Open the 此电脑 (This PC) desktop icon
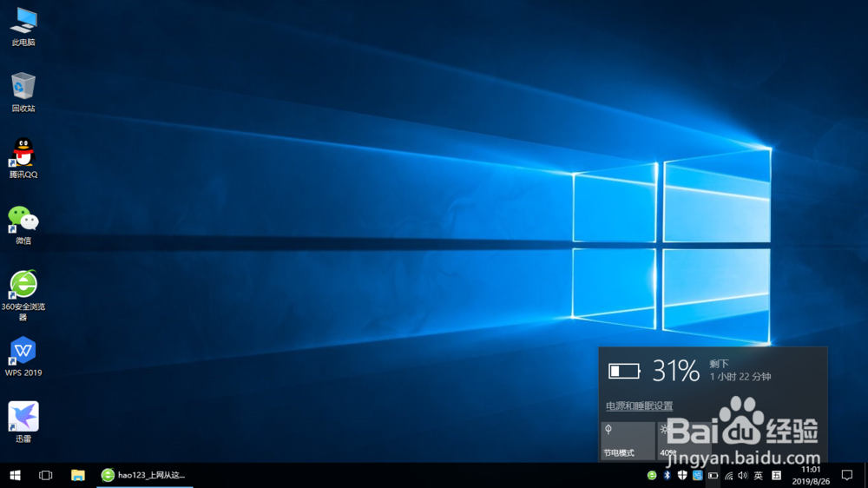Screen dimensions: 868x488 (x=23, y=27)
